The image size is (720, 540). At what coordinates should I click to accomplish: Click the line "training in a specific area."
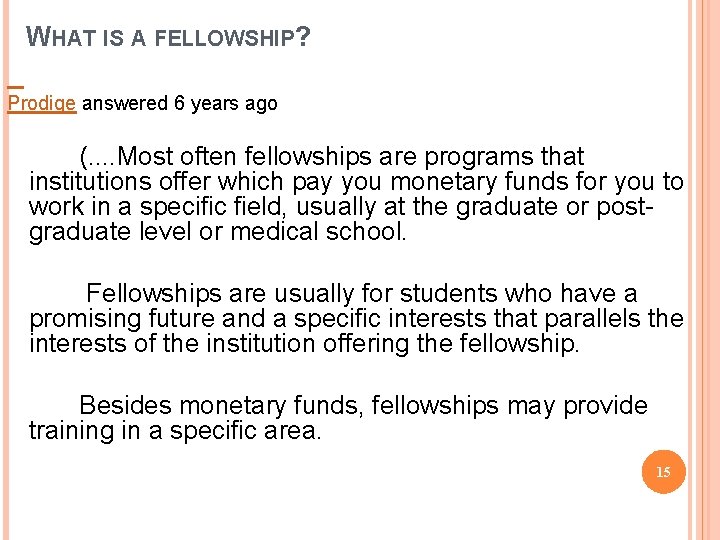175,431
